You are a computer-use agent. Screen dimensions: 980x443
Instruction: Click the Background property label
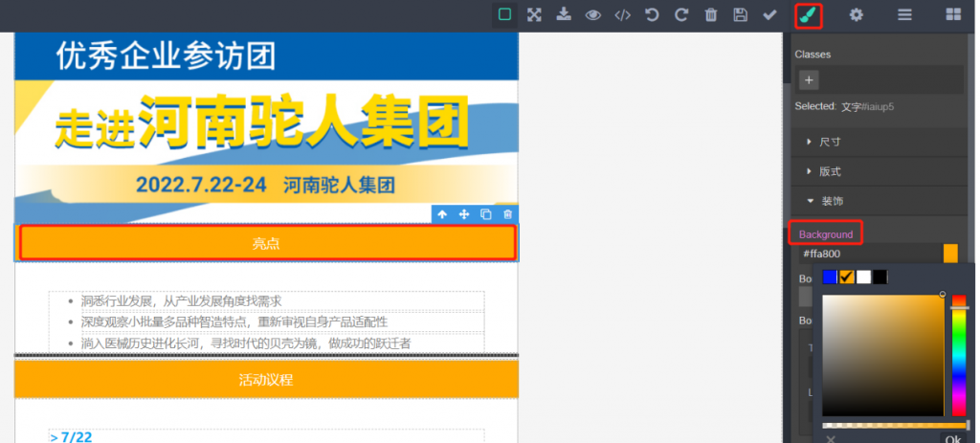[826, 234]
